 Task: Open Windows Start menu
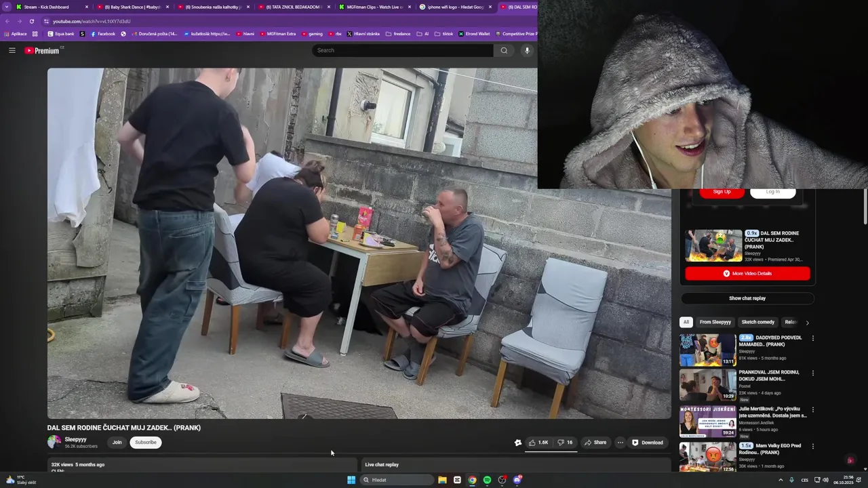tap(351, 480)
